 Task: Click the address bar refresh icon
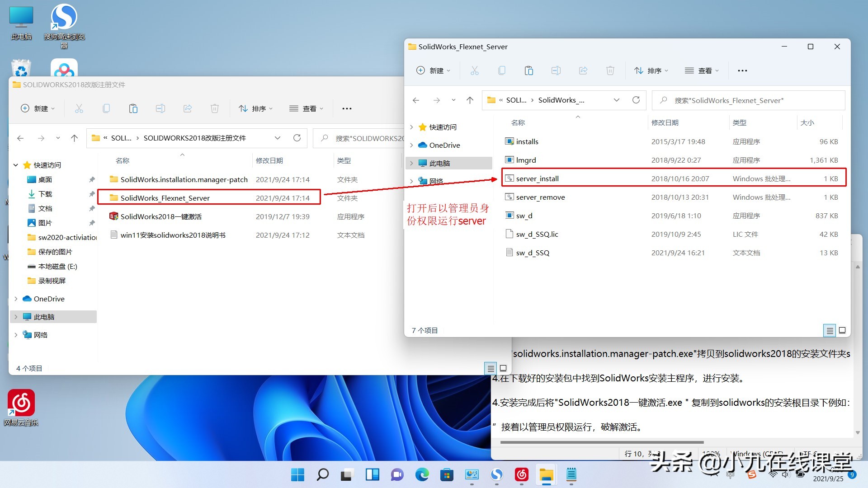636,100
